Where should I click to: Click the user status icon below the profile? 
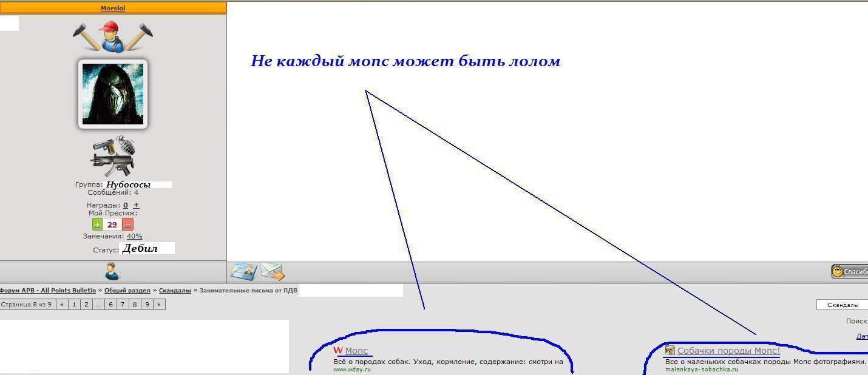point(112,271)
